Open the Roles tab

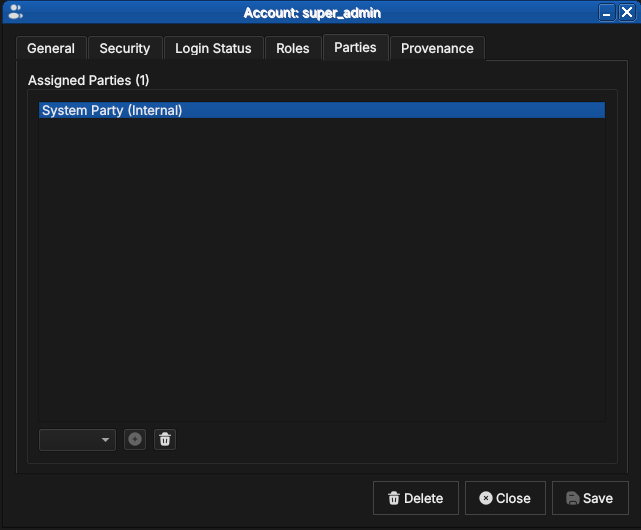tap(293, 48)
